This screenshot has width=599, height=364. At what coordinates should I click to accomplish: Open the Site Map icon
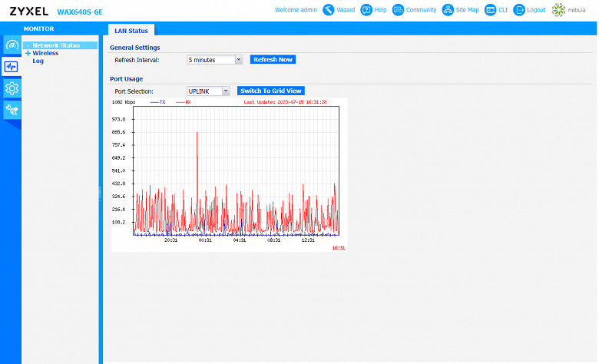click(448, 10)
